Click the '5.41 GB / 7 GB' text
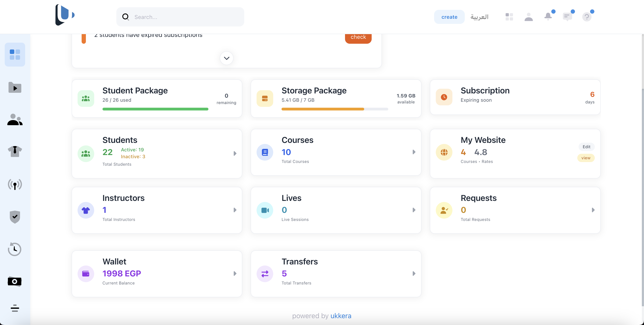This screenshot has width=644, height=325. 298,100
